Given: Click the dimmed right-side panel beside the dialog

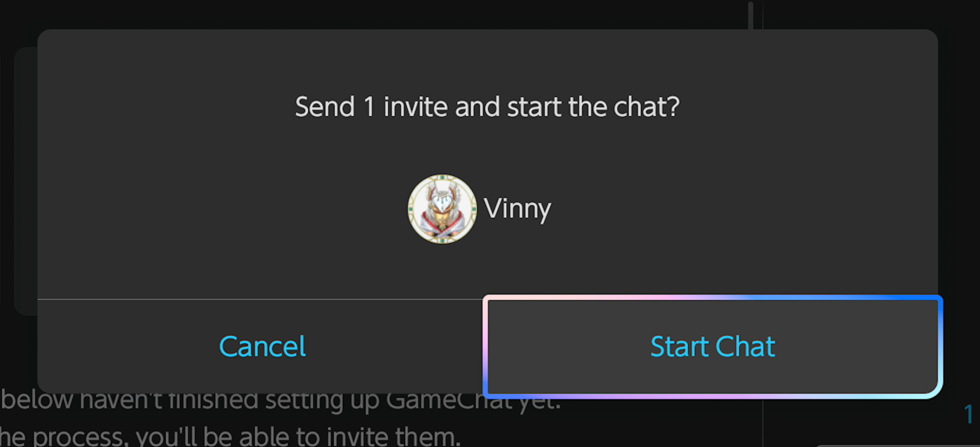Looking at the screenshot, I should [960, 202].
